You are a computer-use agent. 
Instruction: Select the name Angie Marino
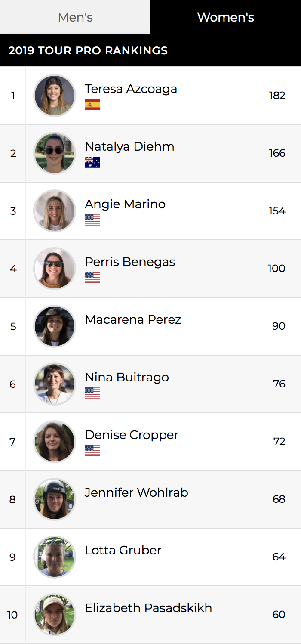(125, 204)
